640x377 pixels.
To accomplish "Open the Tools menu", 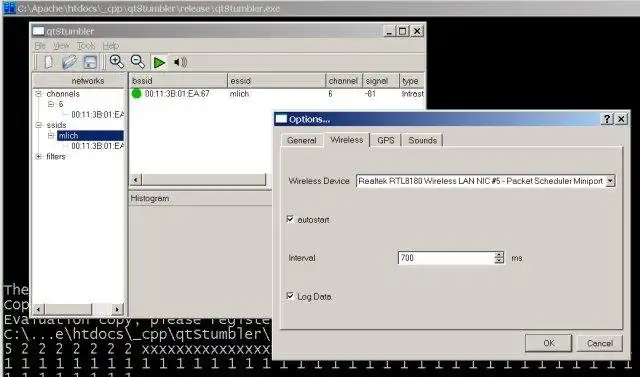I will point(86,46).
